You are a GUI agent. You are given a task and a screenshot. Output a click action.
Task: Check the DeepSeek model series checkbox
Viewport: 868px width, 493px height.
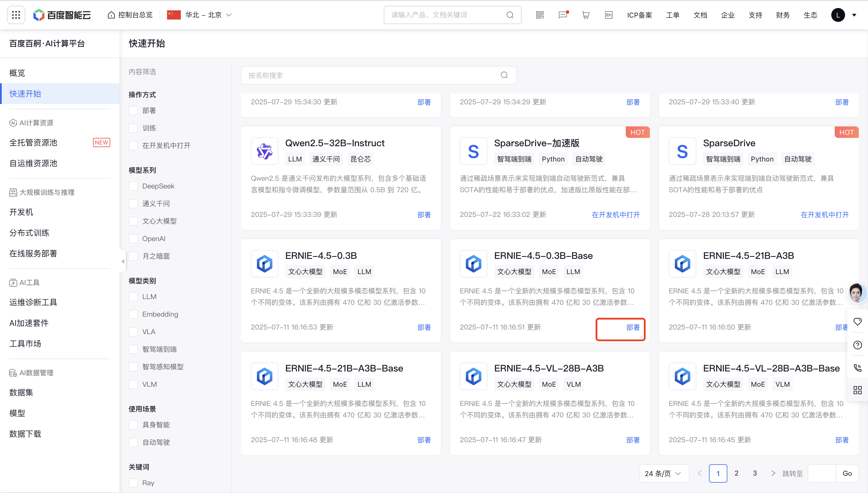click(x=133, y=186)
